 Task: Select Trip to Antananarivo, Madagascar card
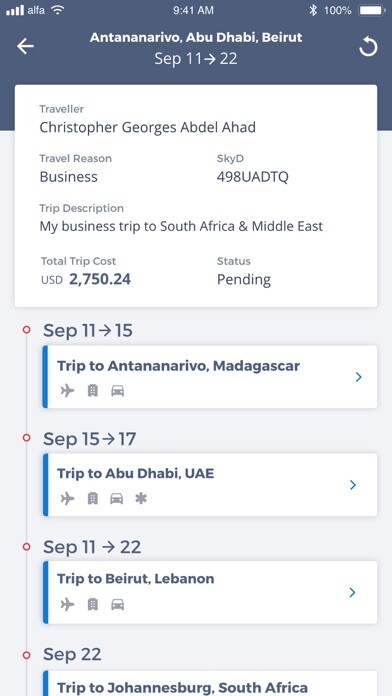click(x=210, y=377)
